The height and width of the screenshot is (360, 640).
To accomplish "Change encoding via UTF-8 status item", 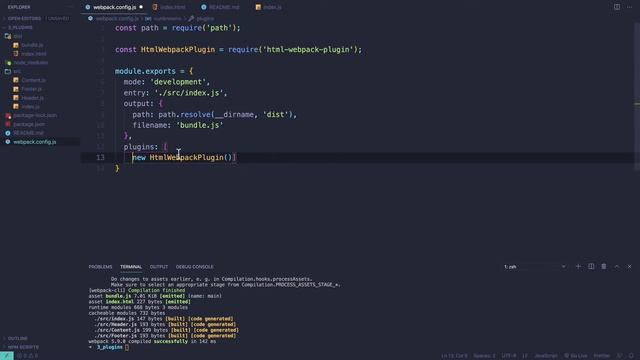I will [509, 356].
